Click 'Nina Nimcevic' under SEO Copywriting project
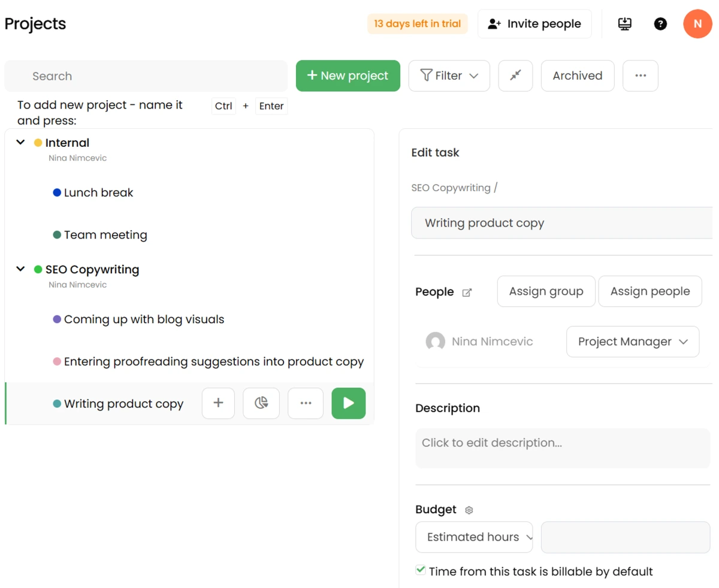 click(x=77, y=285)
